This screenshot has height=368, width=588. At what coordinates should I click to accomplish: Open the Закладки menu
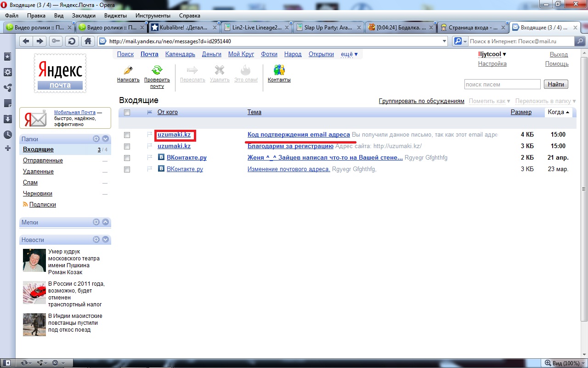pos(84,15)
